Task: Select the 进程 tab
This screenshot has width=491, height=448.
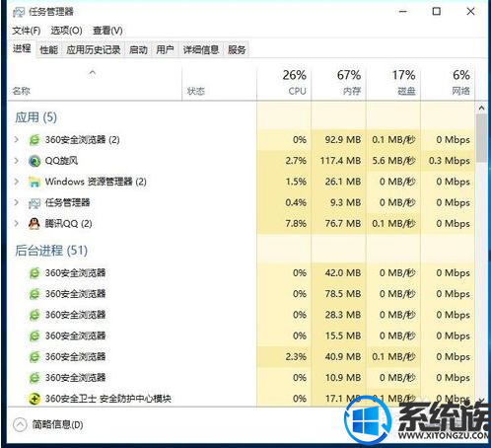Action: 22,49
